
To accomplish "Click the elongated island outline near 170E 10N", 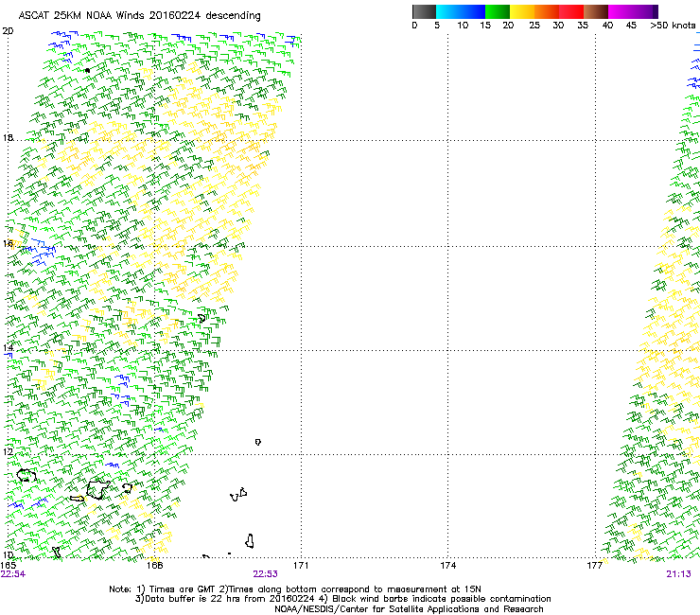I will [x=250, y=541].
